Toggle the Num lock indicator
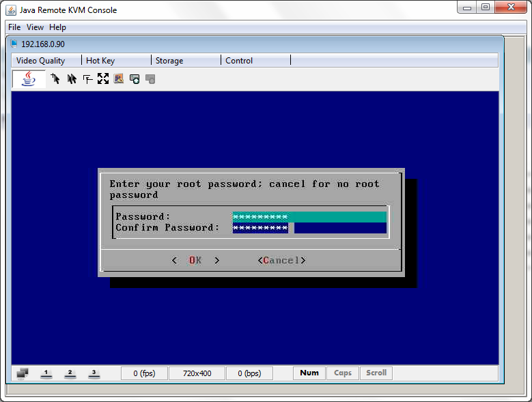The image size is (532, 402). [309, 373]
